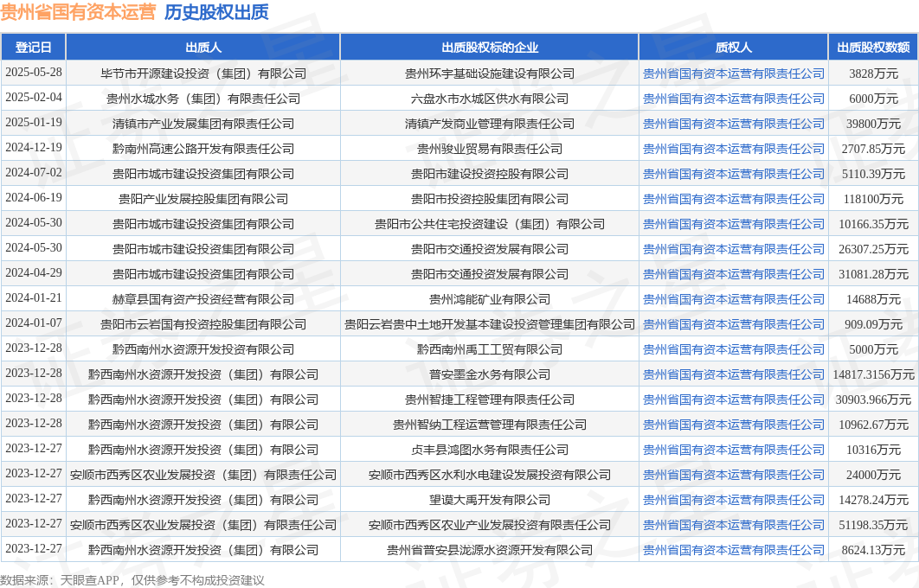Select the 出质人 column header
Image resolution: width=919 pixels, height=588 pixels.
point(203,48)
